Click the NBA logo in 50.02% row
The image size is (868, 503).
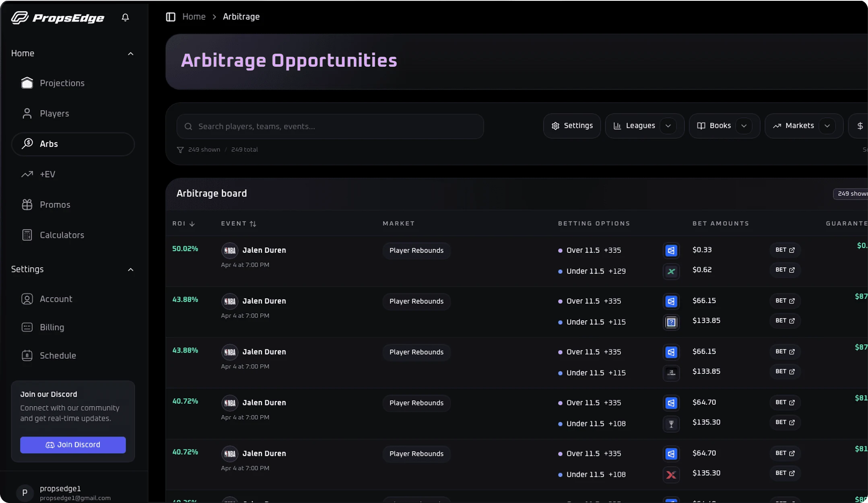230,250
